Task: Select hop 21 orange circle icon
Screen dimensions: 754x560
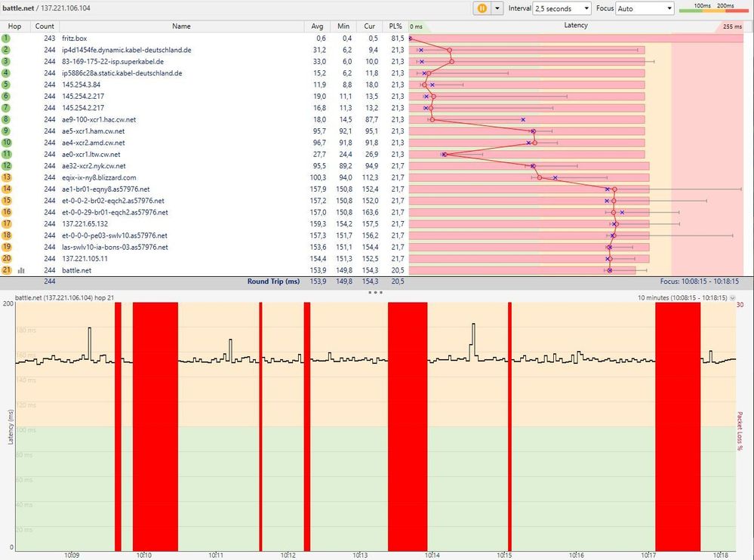Action: [x=6, y=270]
